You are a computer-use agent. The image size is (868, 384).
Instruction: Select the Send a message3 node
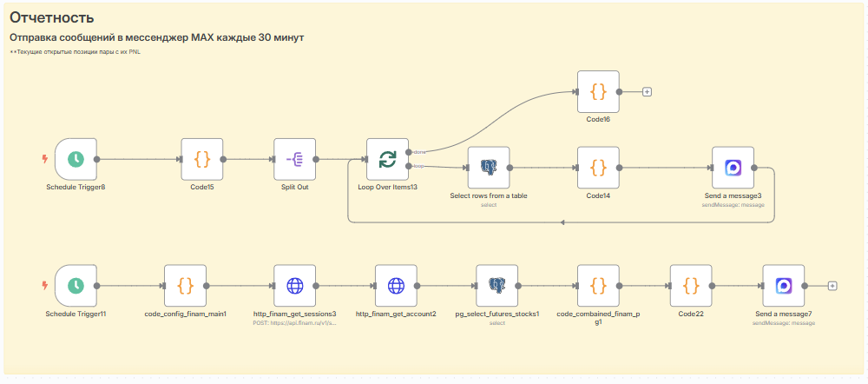click(733, 168)
